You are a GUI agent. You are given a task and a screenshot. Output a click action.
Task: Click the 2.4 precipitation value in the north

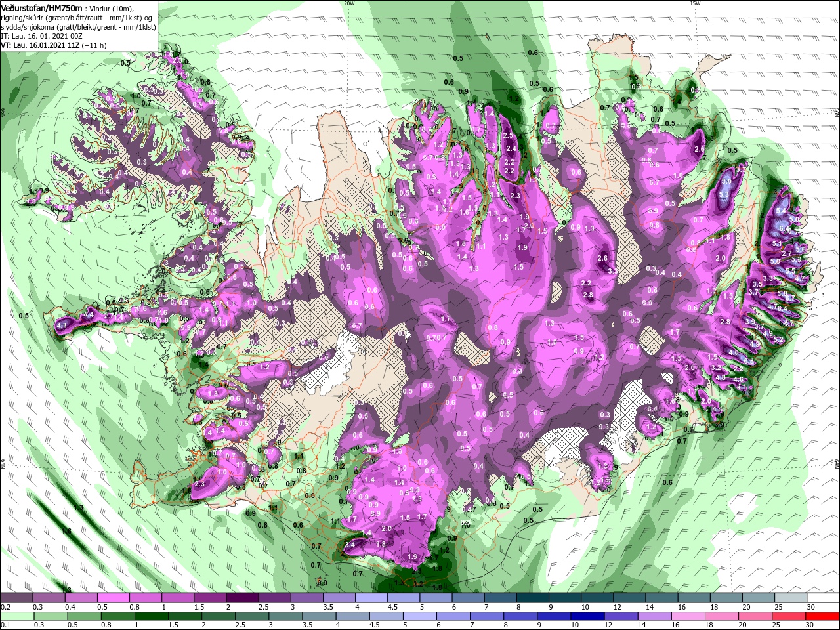pyautogui.click(x=511, y=149)
